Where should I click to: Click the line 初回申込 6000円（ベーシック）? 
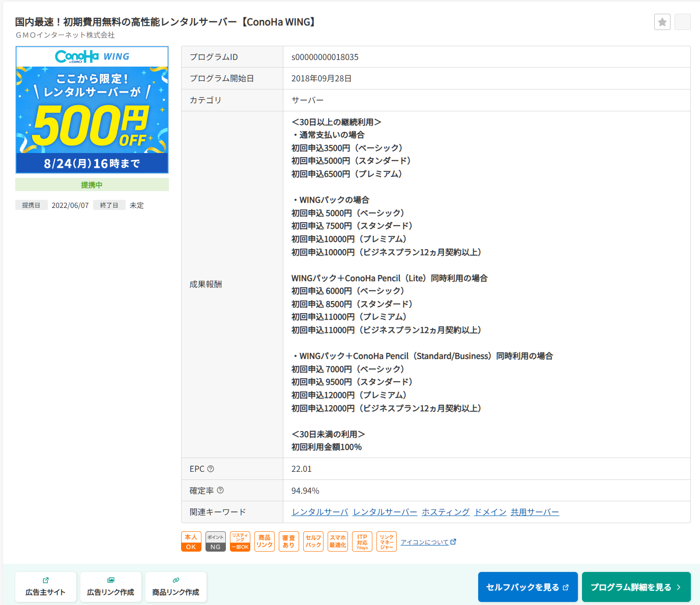click(x=348, y=291)
